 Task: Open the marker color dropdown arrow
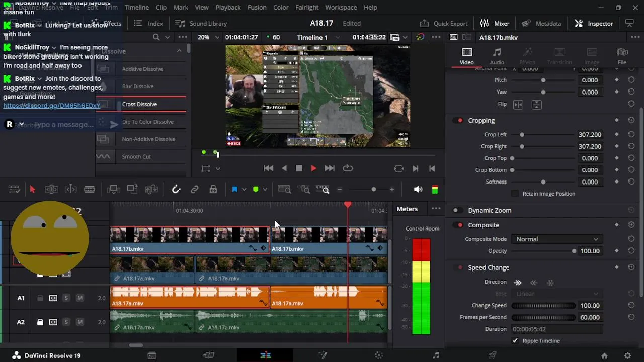265,189
